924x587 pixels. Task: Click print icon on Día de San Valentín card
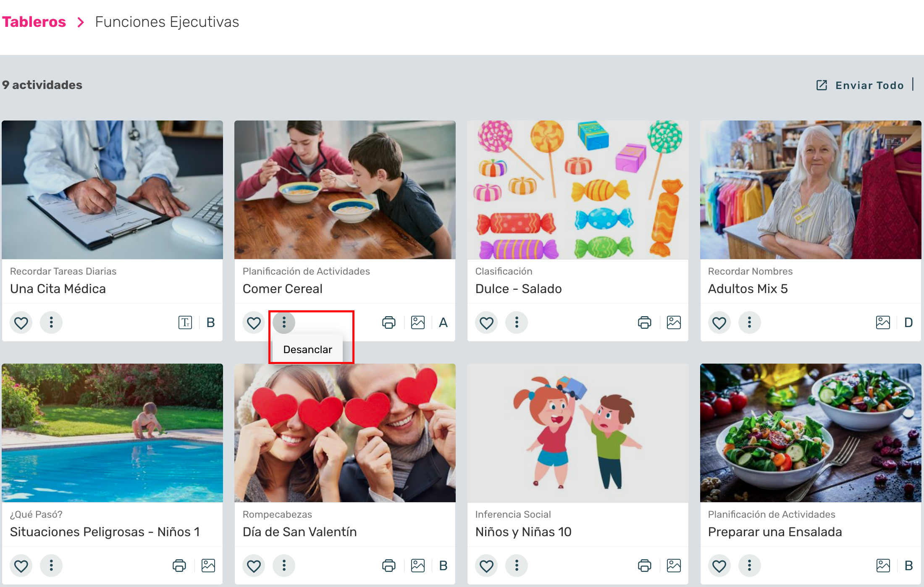(388, 566)
